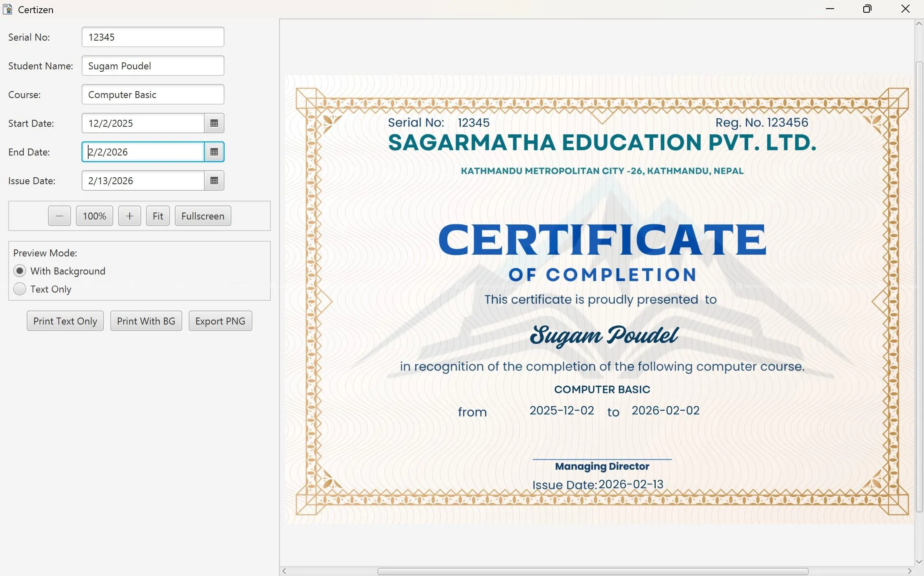Reset zoom with the 100% button
Viewport: 924px width, 576px height.
coord(94,216)
